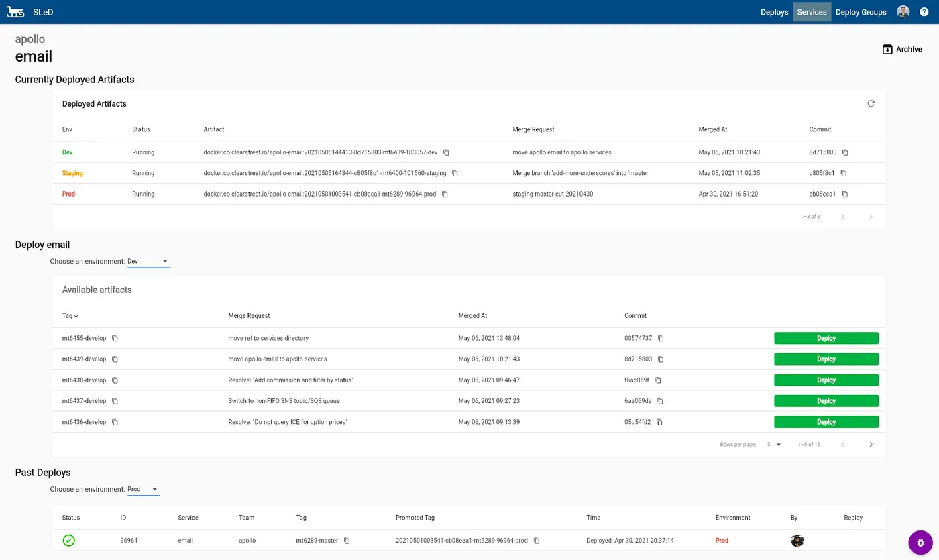Copy commit hash 6ae069da
This screenshot has height=560, width=939.
pos(660,401)
